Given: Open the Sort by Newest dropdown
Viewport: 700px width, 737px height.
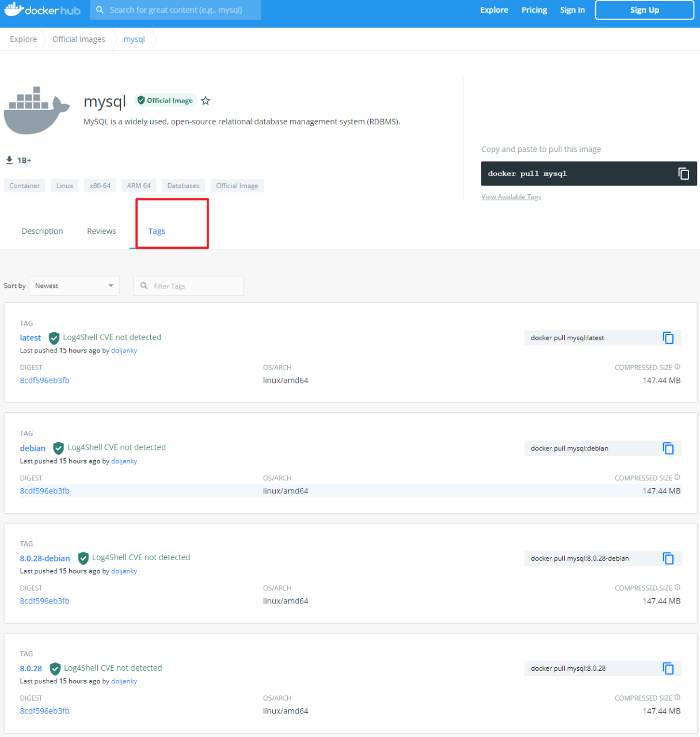Looking at the screenshot, I should pos(74,286).
